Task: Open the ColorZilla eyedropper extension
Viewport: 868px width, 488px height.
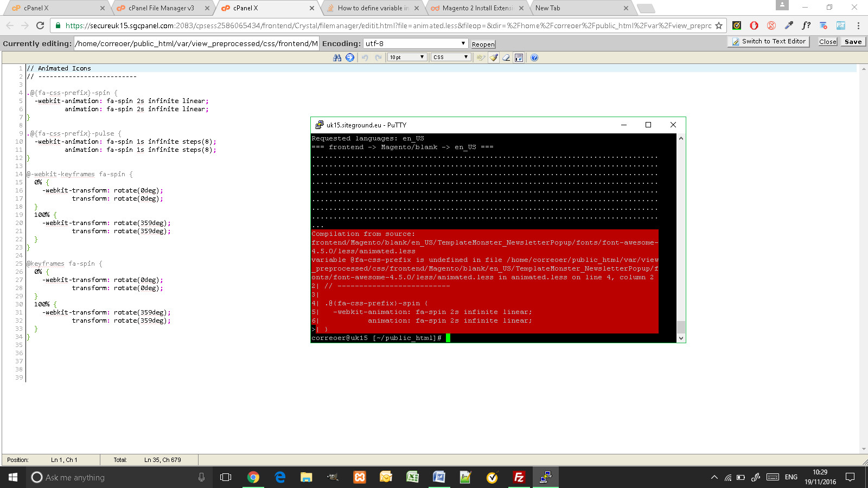Action: coord(789,25)
